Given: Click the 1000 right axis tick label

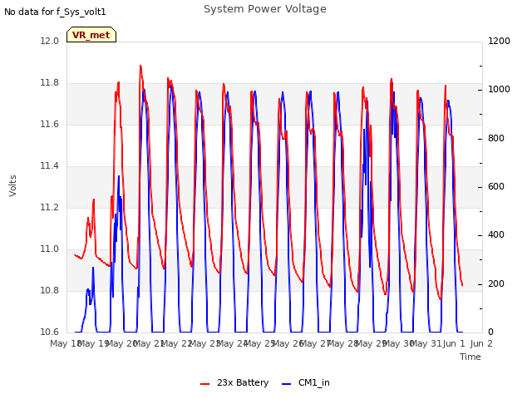Looking at the screenshot, I should coord(499,90).
